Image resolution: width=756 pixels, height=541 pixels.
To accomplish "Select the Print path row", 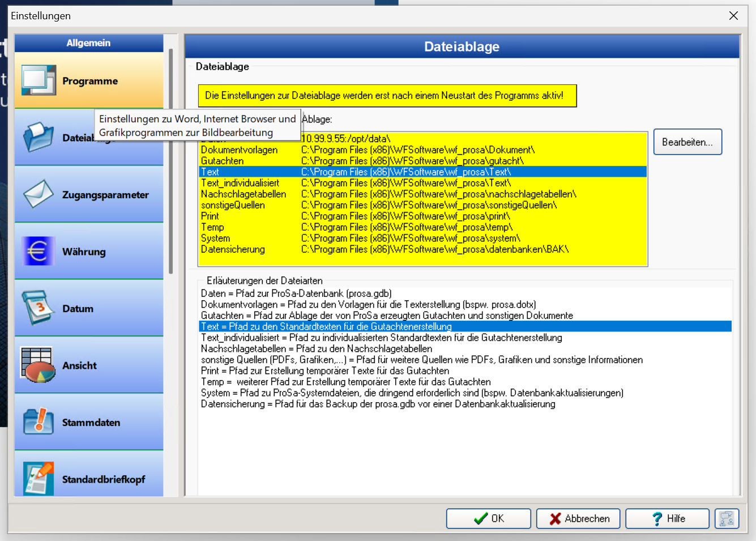I will tap(423, 216).
